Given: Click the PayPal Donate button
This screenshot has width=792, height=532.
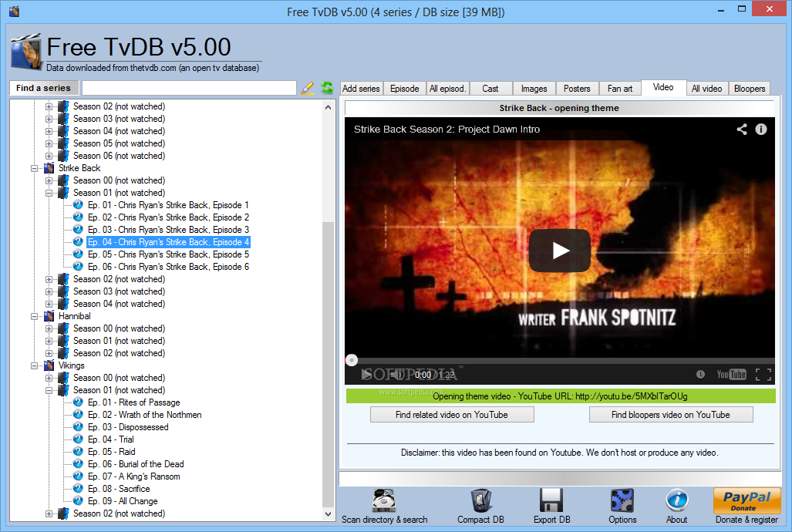Looking at the screenshot, I should click(x=747, y=500).
